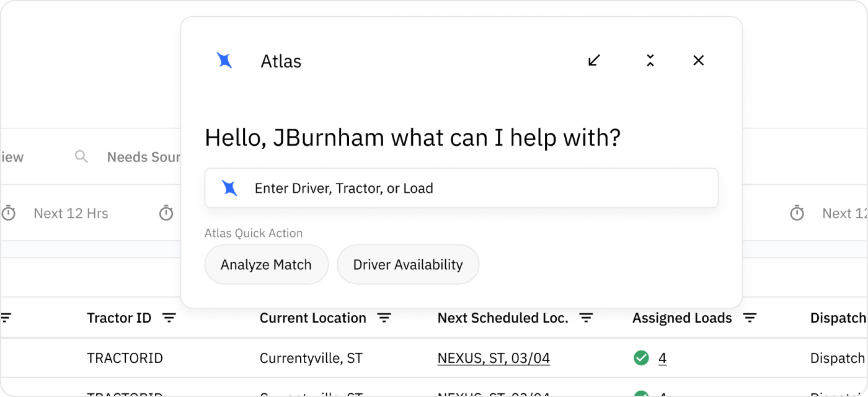Click the stopwatch icon left of Next 12 Hrs
868x397 pixels.
pos(9,213)
